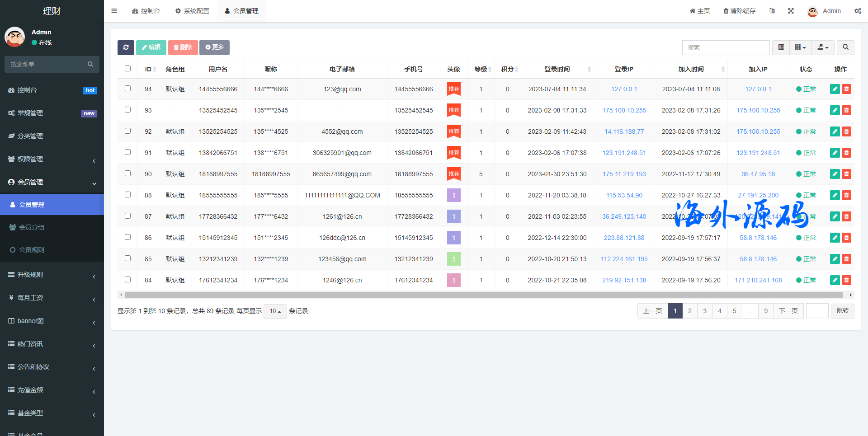
Task: Switch to the 系统配置 tab
Action: pos(192,11)
